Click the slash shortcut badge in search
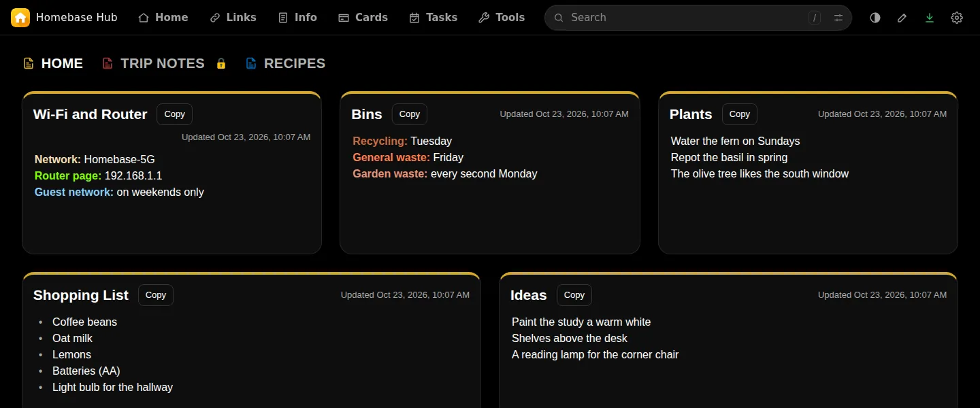Viewport: 980px width, 408px height. [x=815, y=18]
